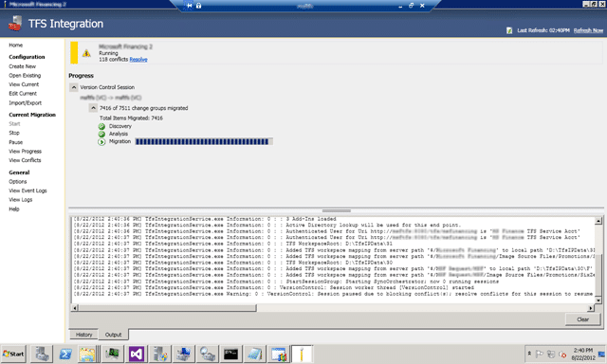Click the log scroll-down arrow
607x364 pixels.
[598, 300]
